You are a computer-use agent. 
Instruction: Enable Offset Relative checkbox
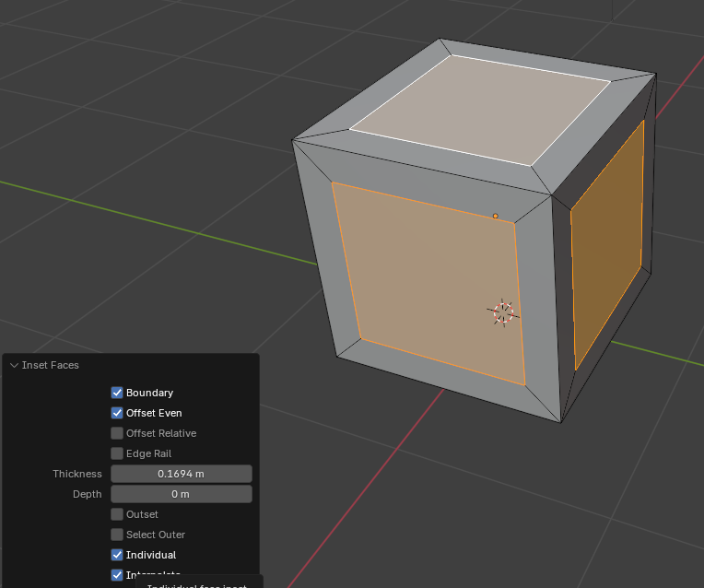(117, 433)
